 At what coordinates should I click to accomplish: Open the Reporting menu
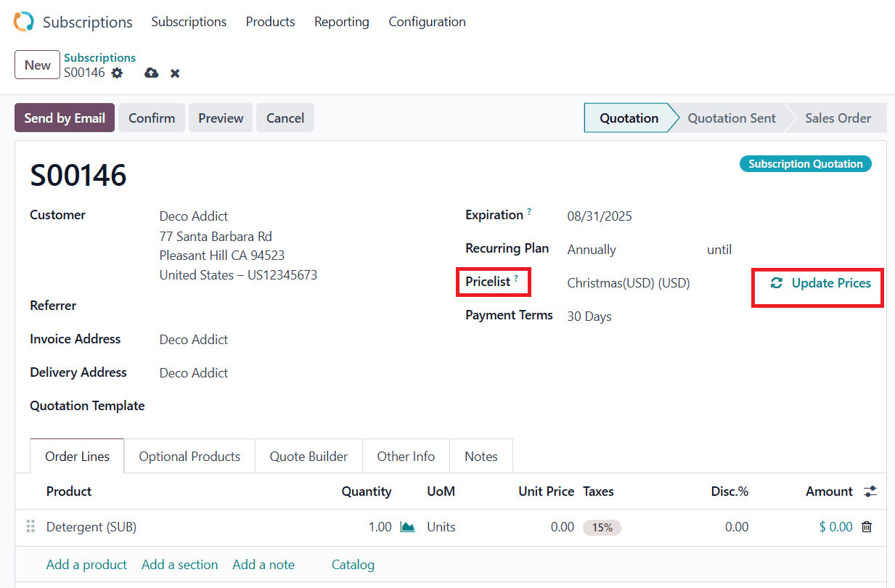click(342, 22)
